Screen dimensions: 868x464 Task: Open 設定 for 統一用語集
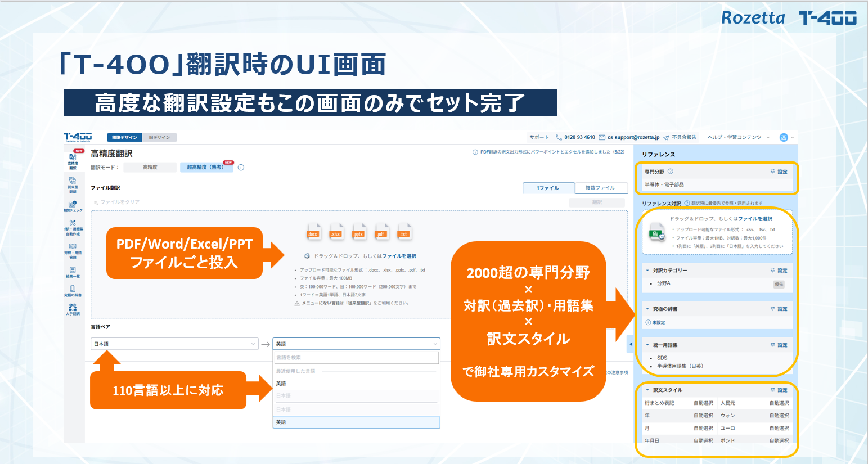pyautogui.click(x=779, y=345)
